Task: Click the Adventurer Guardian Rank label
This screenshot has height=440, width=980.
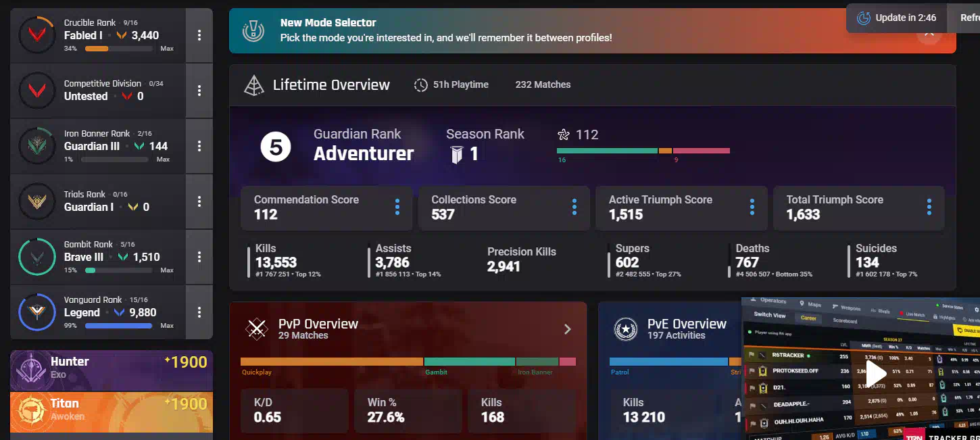Action: tap(364, 153)
